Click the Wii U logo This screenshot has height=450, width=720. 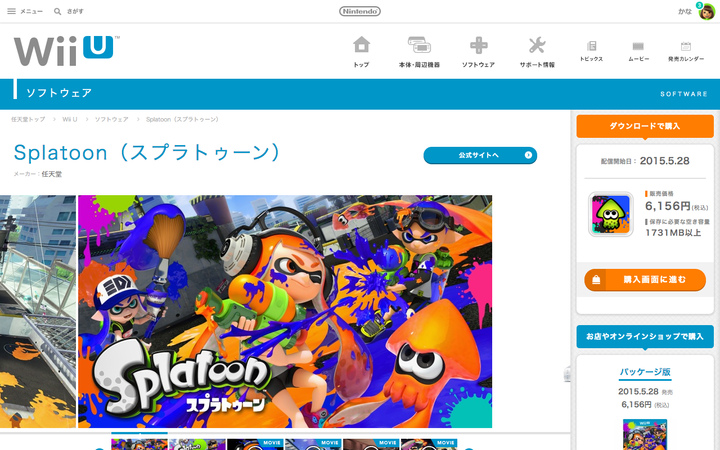67,51
